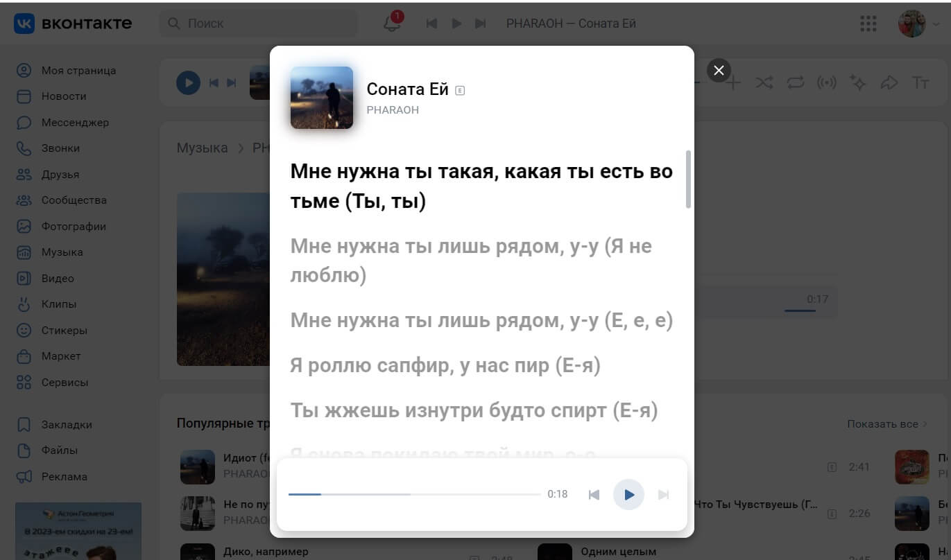Open Новости in sidebar

(x=52, y=96)
